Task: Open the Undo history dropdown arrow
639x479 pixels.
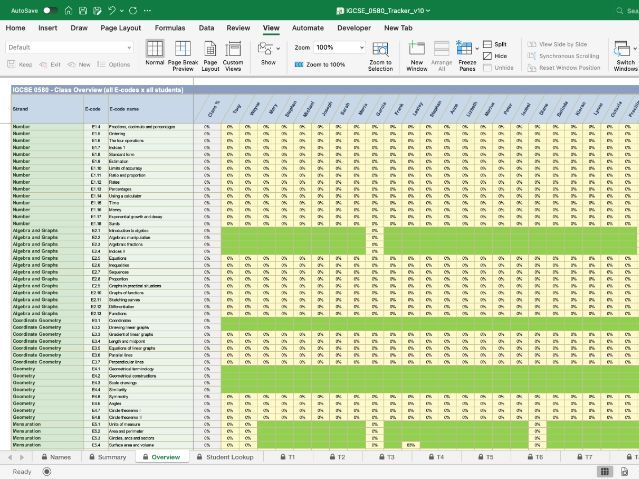Action: click(121, 11)
